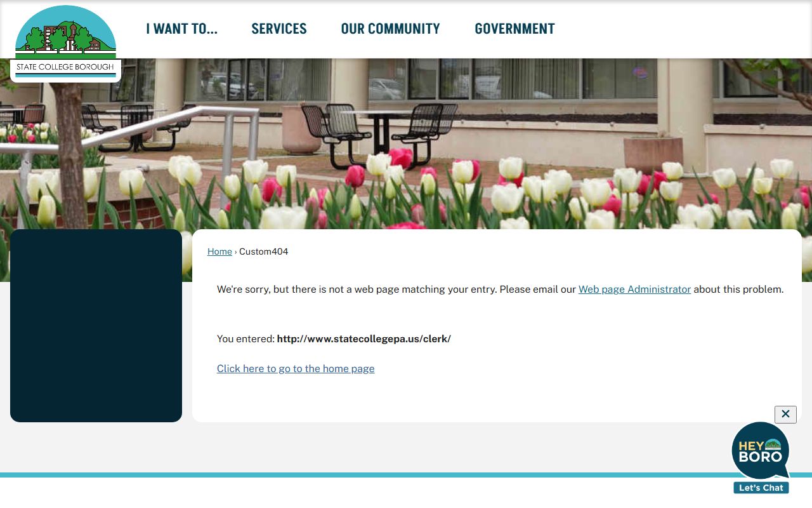The height and width of the screenshot is (508, 812).
Task: Follow the Home breadcrumb link
Action: coord(219,251)
